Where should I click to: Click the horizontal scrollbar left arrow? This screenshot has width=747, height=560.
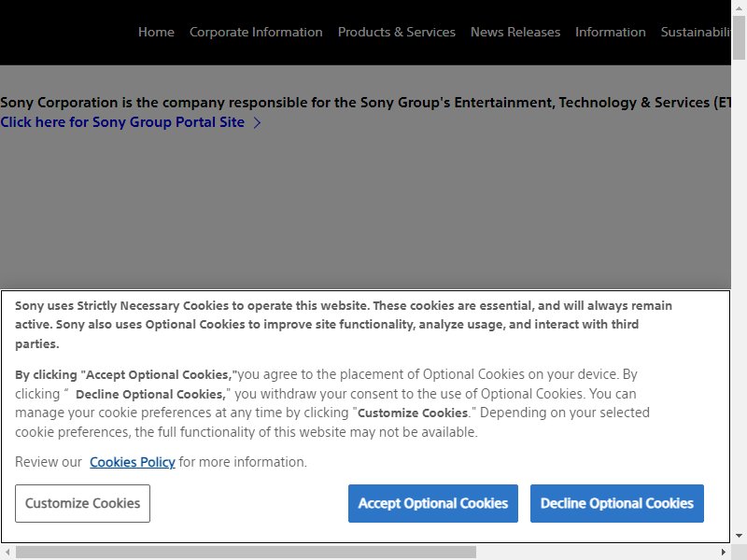coord(7,552)
